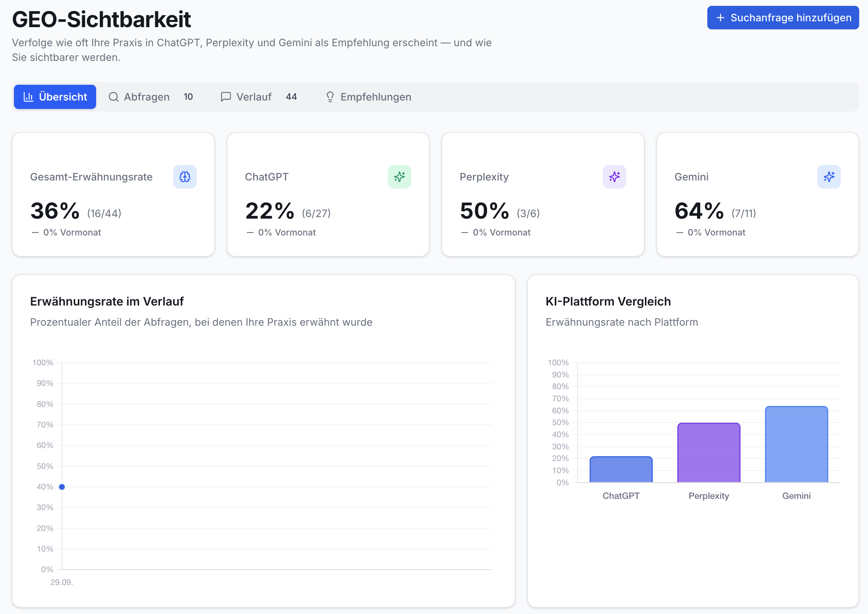This screenshot has width=868, height=614.
Task: Click the Abfragen count badge 10
Action: (188, 97)
